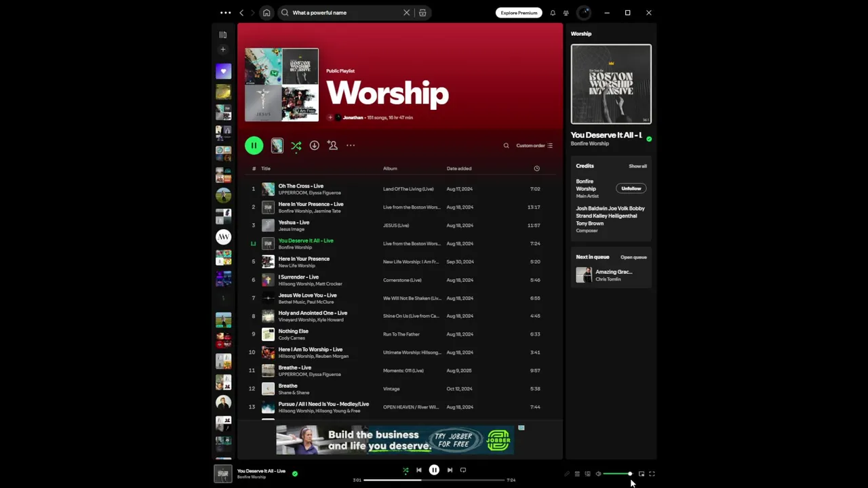Screen dimensions: 868x488
Task: Mute the volume speaker icon
Action: pyautogui.click(x=598, y=474)
